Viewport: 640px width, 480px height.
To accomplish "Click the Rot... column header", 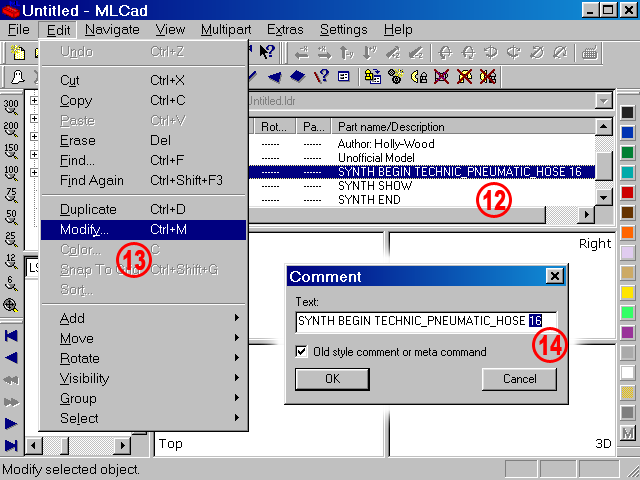I will pos(276,127).
